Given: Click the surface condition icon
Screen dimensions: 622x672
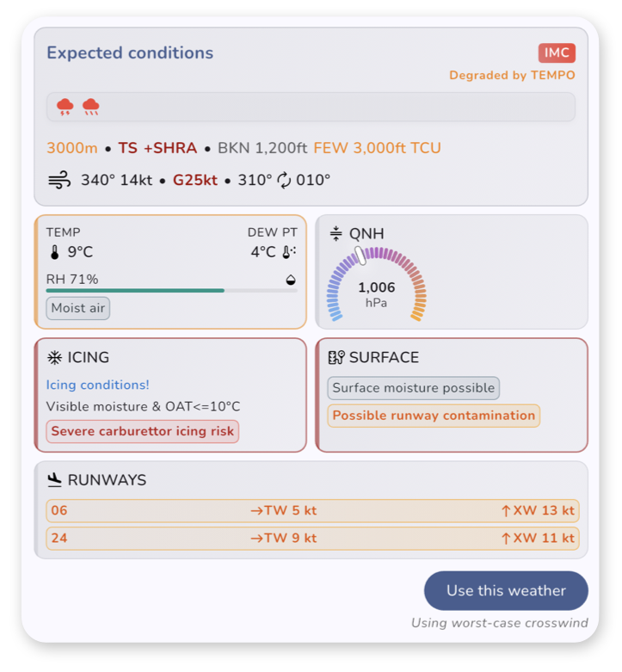Looking at the screenshot, I should click(336, 357).
